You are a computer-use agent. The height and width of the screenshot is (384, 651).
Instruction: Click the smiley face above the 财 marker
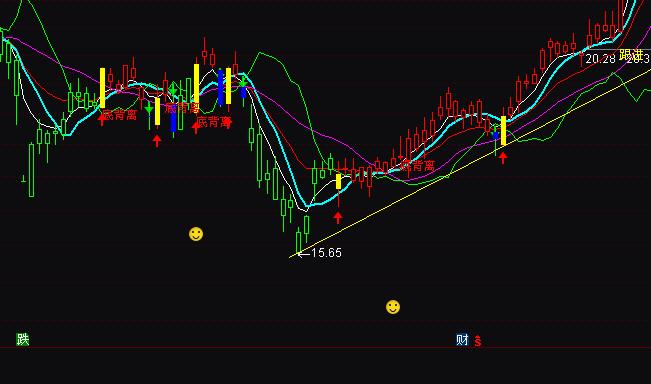(x=393, y=307)
